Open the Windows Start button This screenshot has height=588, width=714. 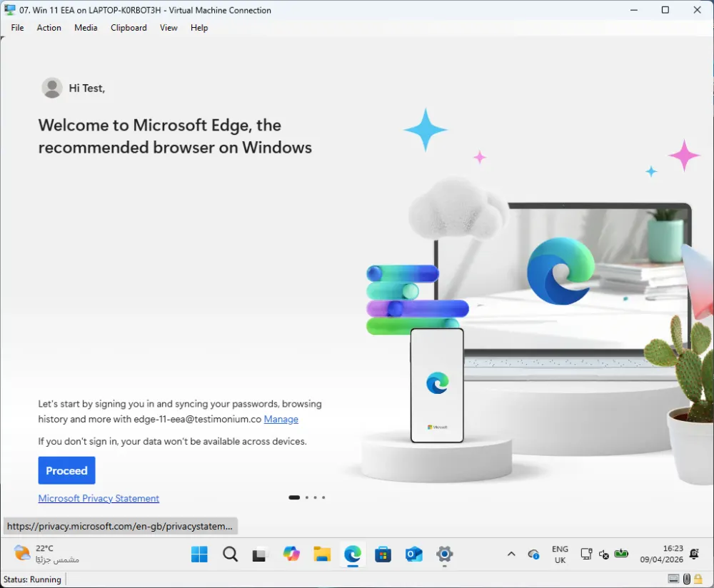click(199, 554)
